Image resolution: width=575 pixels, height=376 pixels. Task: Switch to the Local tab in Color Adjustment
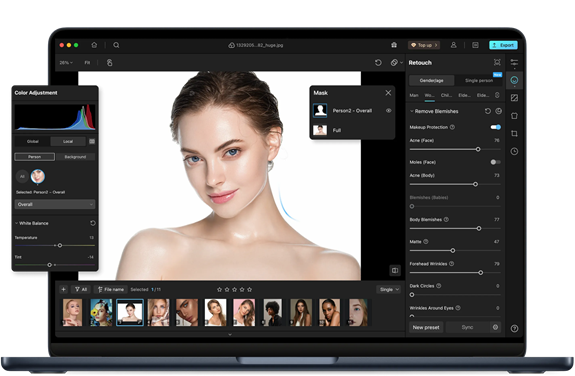click(68, 141)
